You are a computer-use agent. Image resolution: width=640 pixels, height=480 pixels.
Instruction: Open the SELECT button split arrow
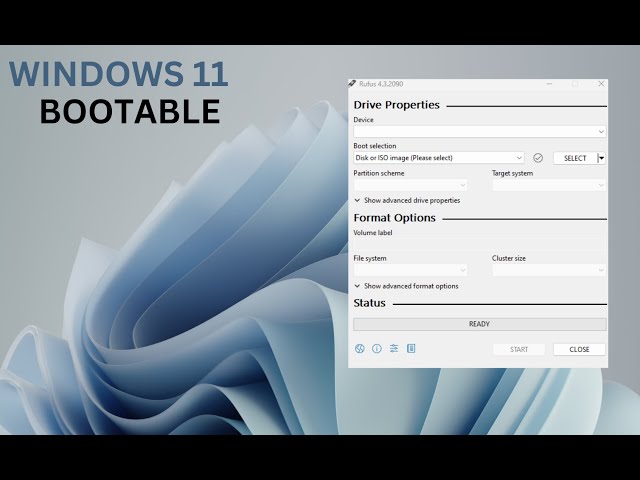601,158
